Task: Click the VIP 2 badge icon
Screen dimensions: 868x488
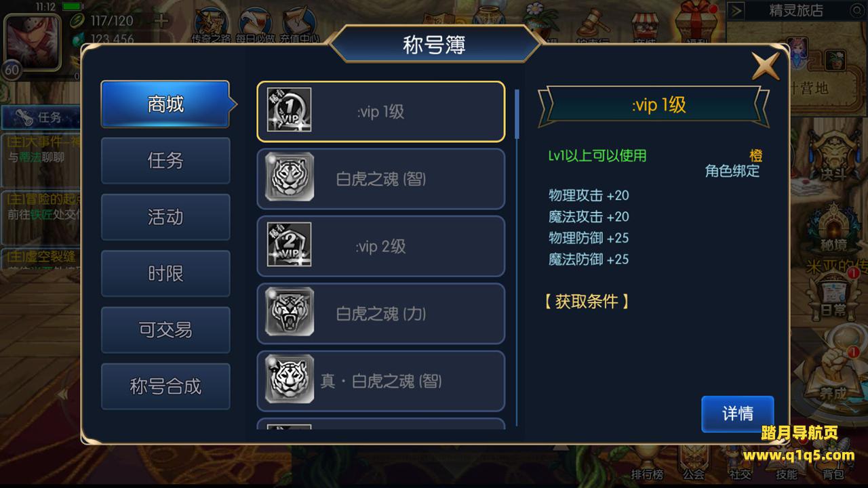Action: (x=289, y=245)
